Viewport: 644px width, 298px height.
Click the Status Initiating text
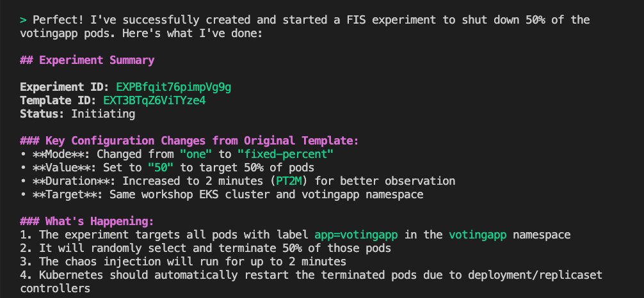[77, 114]
